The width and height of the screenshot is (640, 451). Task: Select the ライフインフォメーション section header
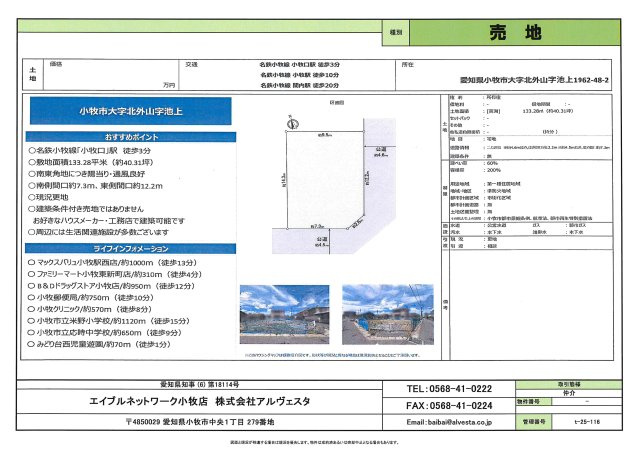coord(129,246)
